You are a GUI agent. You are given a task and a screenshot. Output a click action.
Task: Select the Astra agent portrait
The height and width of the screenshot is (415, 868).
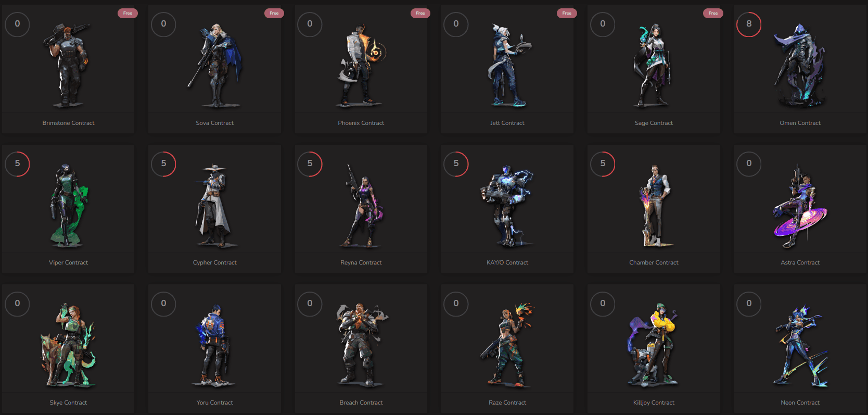pyautogui.click(x=800, y=207)
